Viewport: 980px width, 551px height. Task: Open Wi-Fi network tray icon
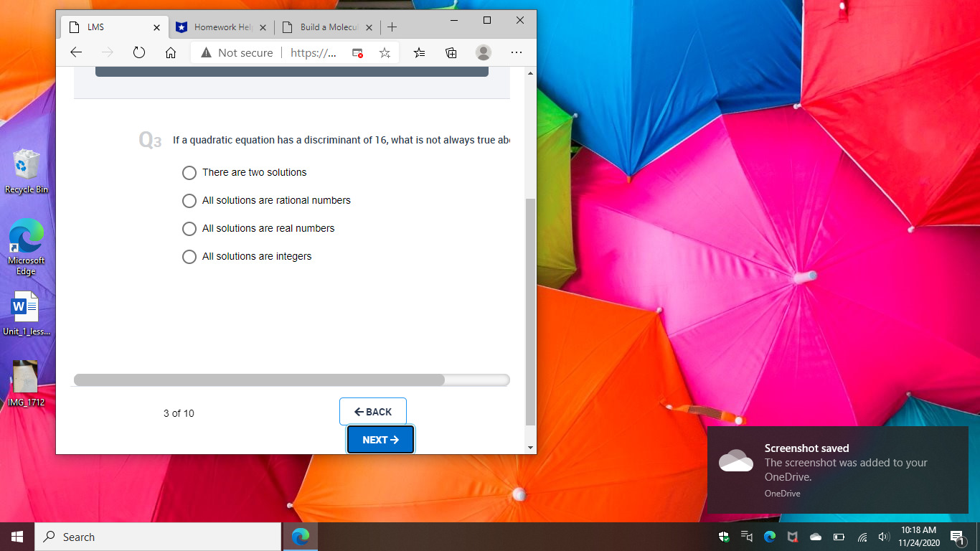coord(862,537)
